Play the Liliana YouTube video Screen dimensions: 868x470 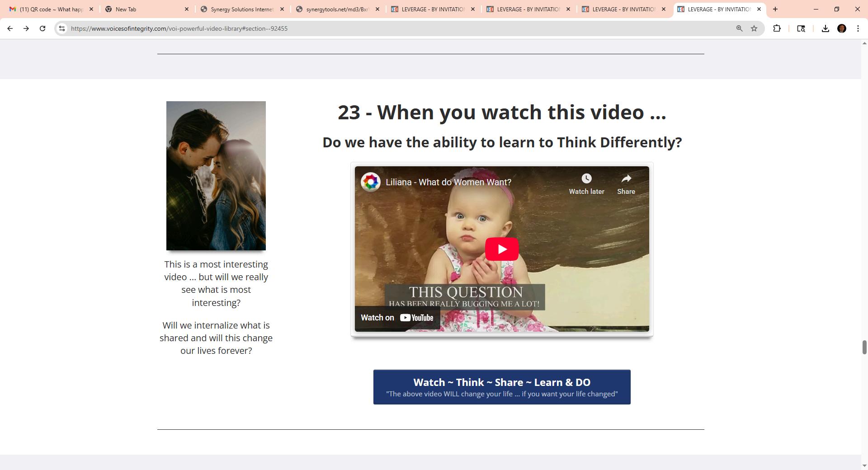(502, 249)
